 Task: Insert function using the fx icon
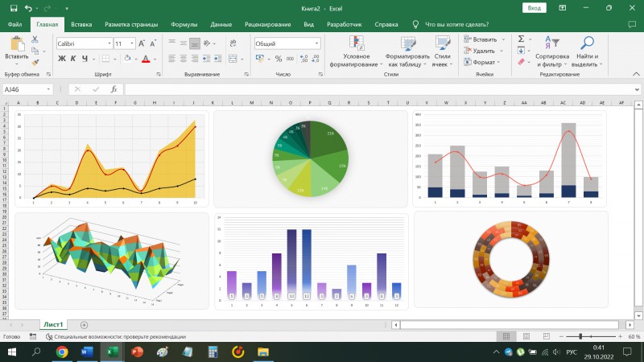114,89
